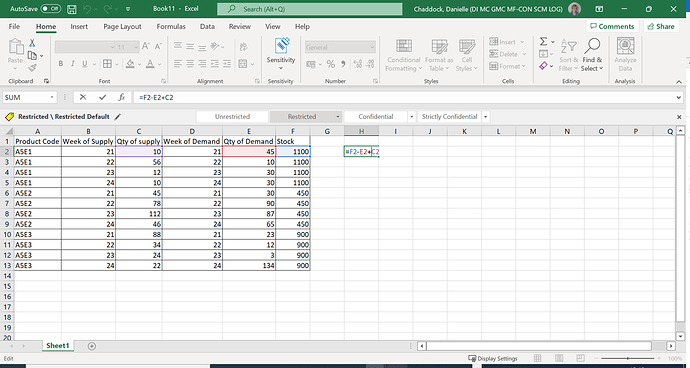Click the Format Painter brush icon
690x368 pixels.
click(32, 68)
